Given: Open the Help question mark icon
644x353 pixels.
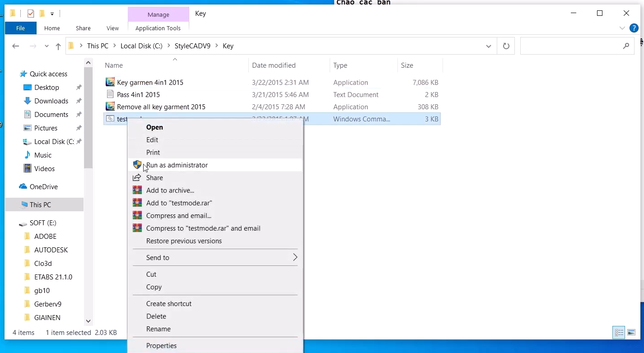Looking at the screenshot, I should click(x=634, y=28).
